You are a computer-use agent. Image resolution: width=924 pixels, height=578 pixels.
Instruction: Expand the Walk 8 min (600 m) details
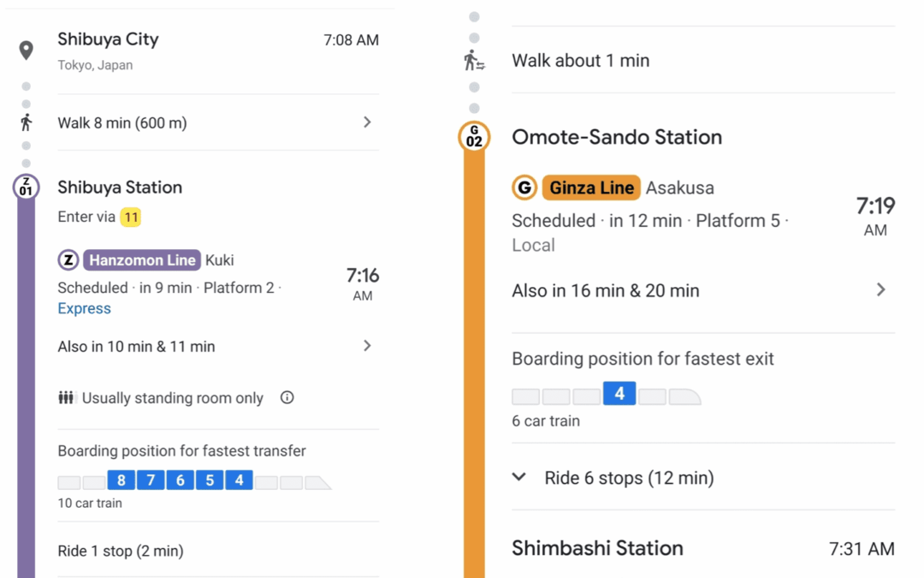point(218,122)
